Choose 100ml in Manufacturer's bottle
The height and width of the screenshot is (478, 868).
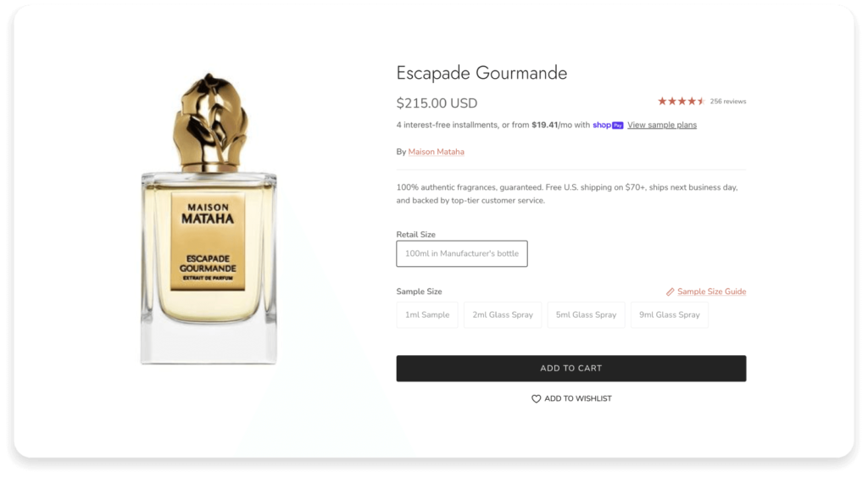pyautogui.click(x=462, y=253)
